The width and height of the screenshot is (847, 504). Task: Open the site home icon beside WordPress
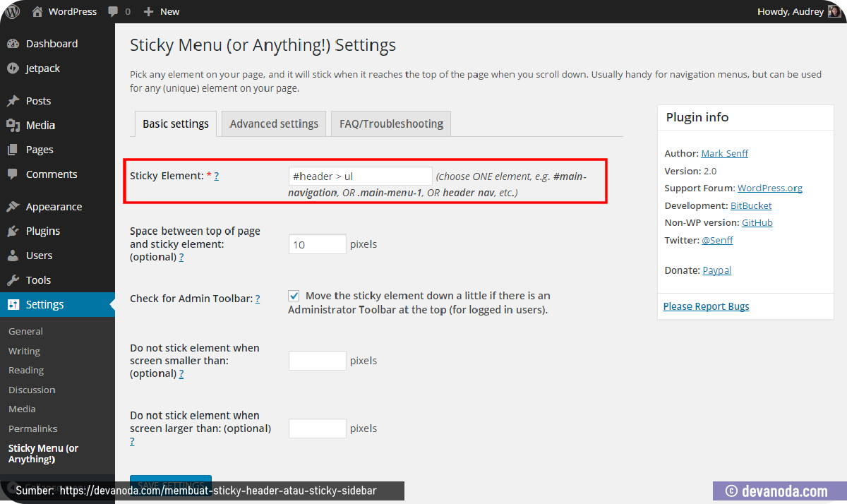(37, 11)
